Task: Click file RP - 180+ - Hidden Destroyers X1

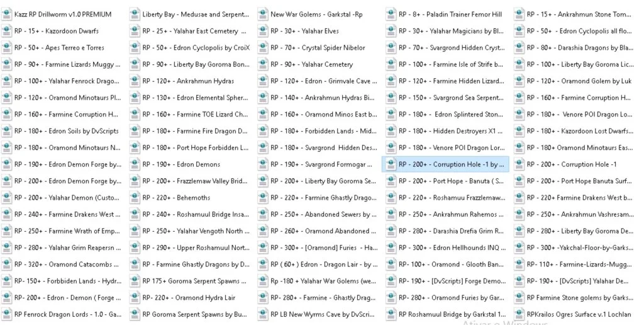Action: 450,131
